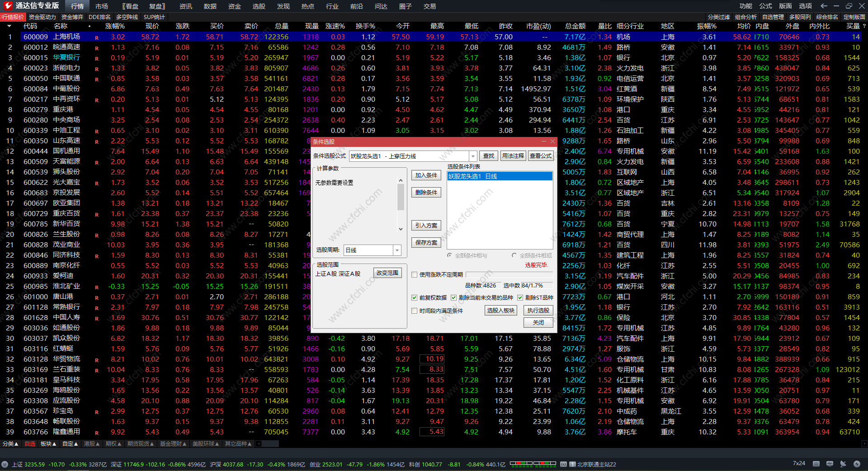
Task: Expand the 条件选股公式 dropdown
Action: pyautogui.click(x=473, y=156)
